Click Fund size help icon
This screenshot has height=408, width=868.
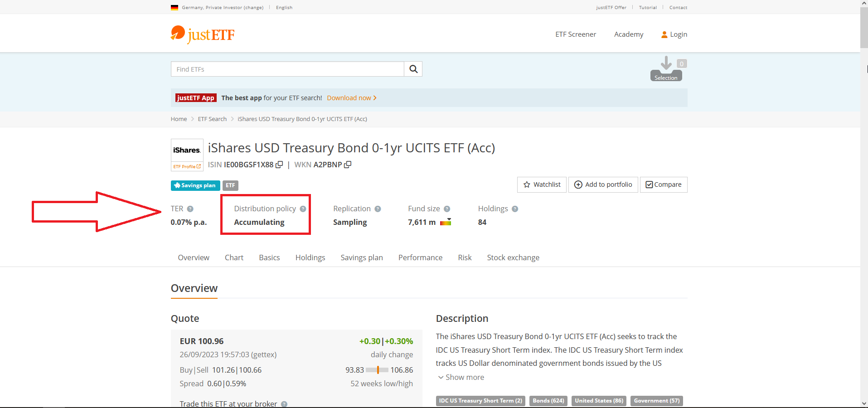point(447,209)
